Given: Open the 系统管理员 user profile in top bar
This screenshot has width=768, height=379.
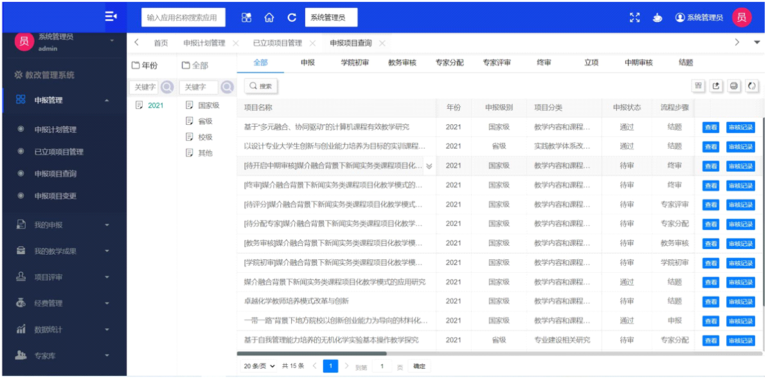Looking at the screenshot, I should 699,18.
